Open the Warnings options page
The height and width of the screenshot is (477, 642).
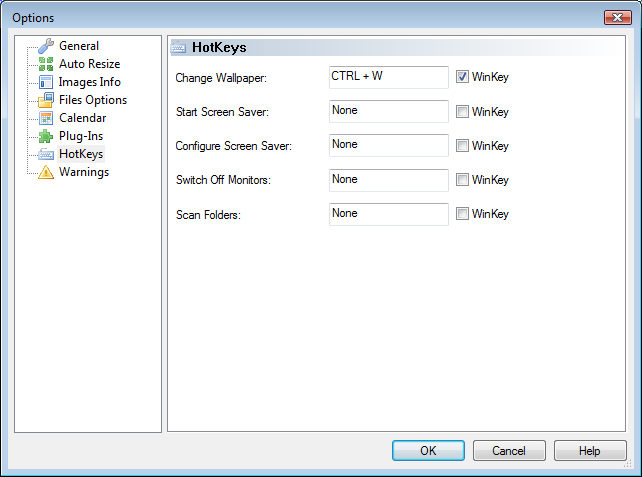point(84,172)
